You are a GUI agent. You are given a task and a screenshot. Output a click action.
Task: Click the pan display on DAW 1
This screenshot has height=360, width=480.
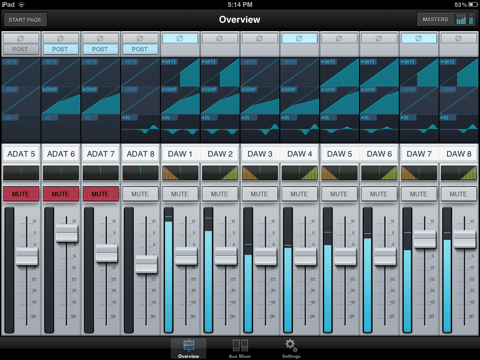click(x=180, y=173)
